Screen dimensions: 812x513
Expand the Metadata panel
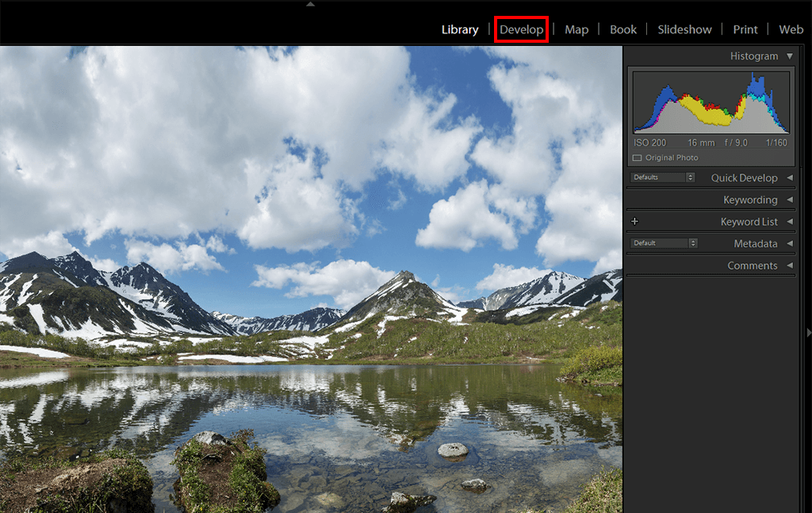click(790, 243)
